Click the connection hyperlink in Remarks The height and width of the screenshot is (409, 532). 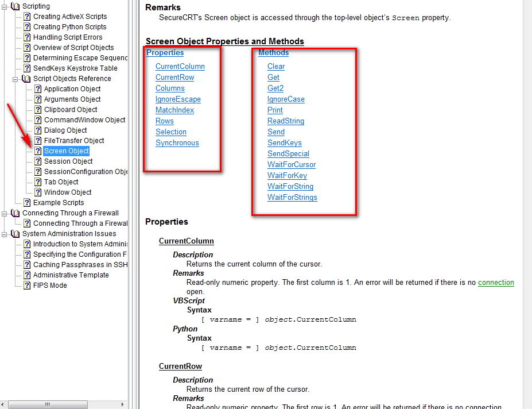click(x=496, y=282)
